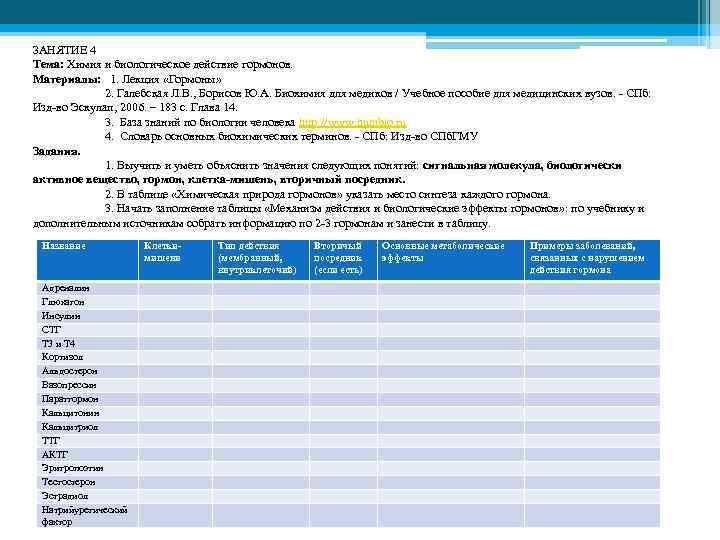Screen dimensions: 720x540
Task: Select the 'ТТГ' row name cell
Action: click(87, 441)
